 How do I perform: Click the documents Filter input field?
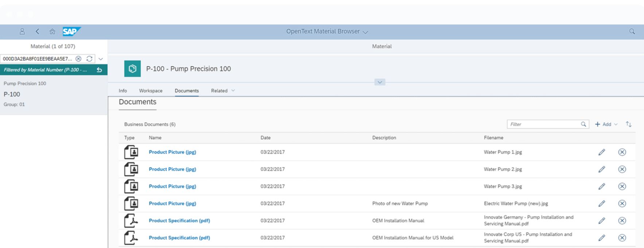tap(543, 124)
